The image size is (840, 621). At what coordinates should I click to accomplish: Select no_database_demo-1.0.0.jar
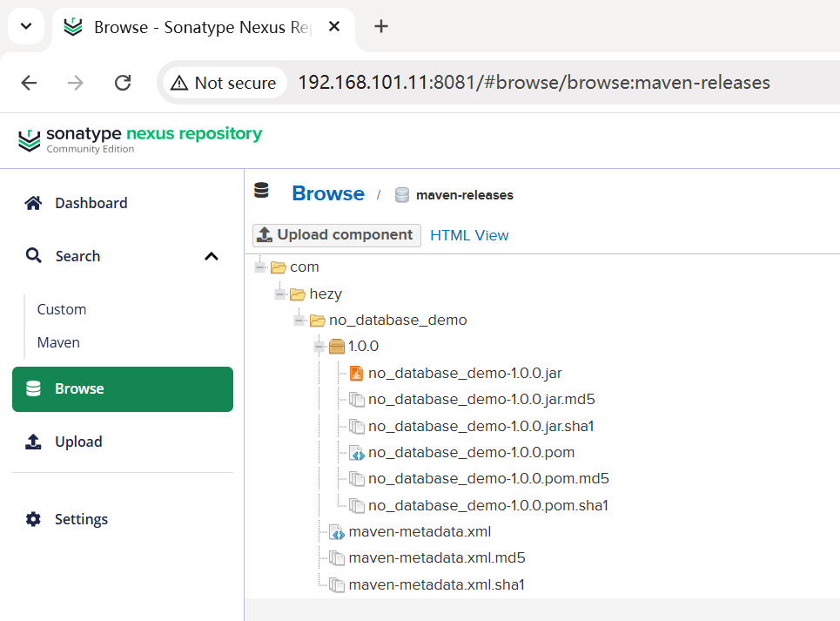[x=465, y=373]
